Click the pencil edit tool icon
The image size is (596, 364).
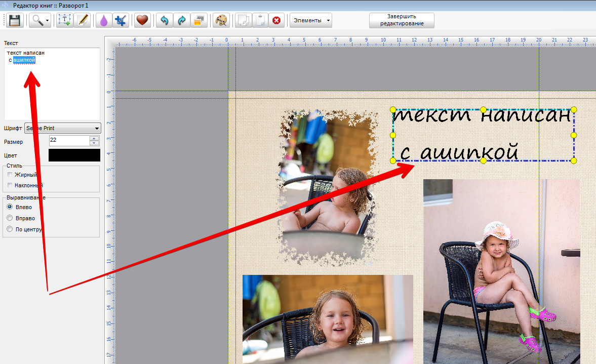[x=82, y=20]
